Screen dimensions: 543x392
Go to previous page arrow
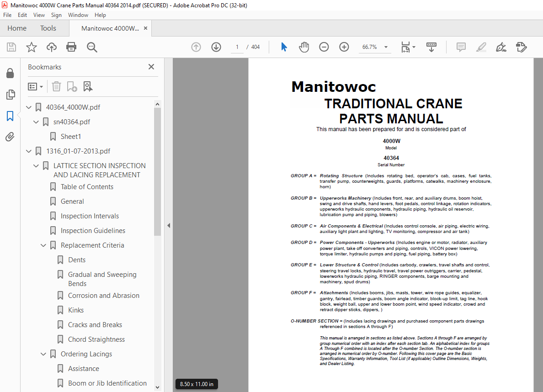(x=196, y=47)
